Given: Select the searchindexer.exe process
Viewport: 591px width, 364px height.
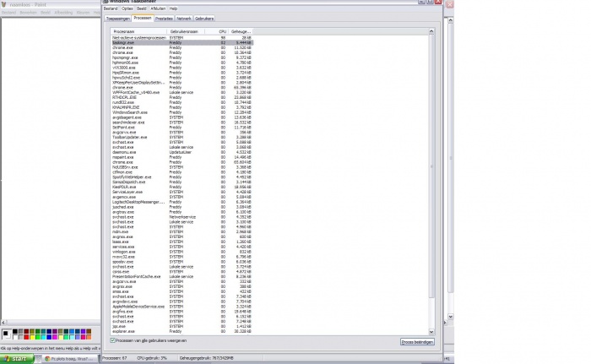Looking at the screenshot, I should coord(182,122).
